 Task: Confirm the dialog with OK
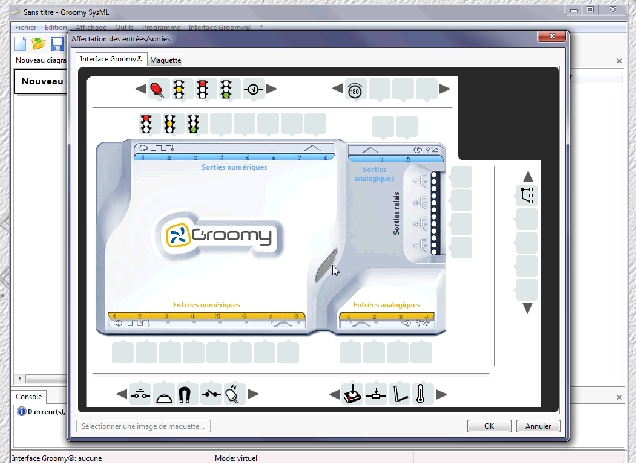[x=489, y=426]
